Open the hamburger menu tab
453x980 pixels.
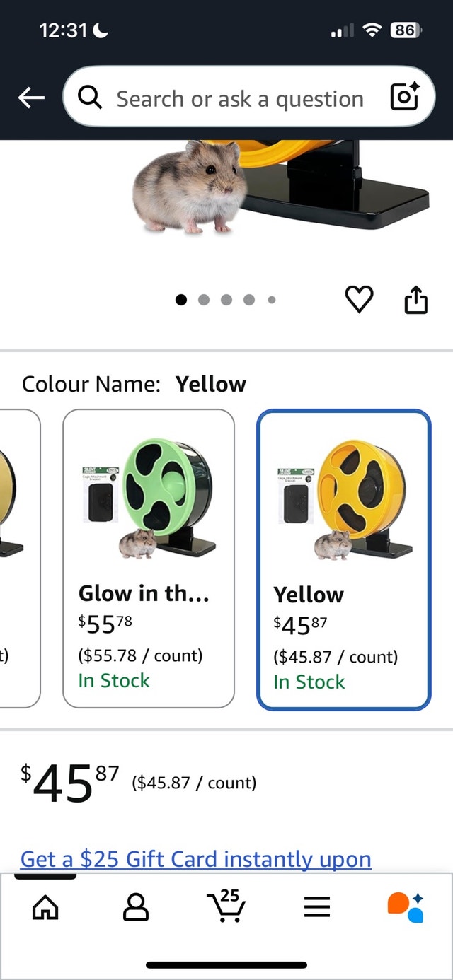[317, 906]
